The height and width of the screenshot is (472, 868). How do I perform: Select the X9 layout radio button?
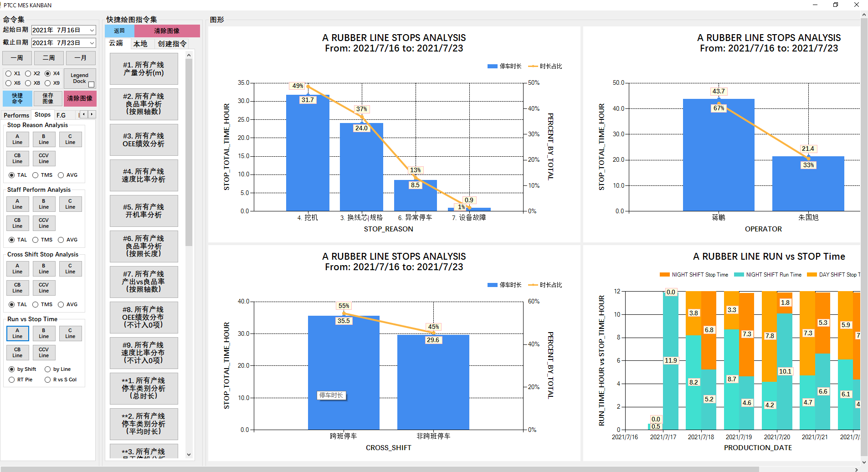(48, 83)
